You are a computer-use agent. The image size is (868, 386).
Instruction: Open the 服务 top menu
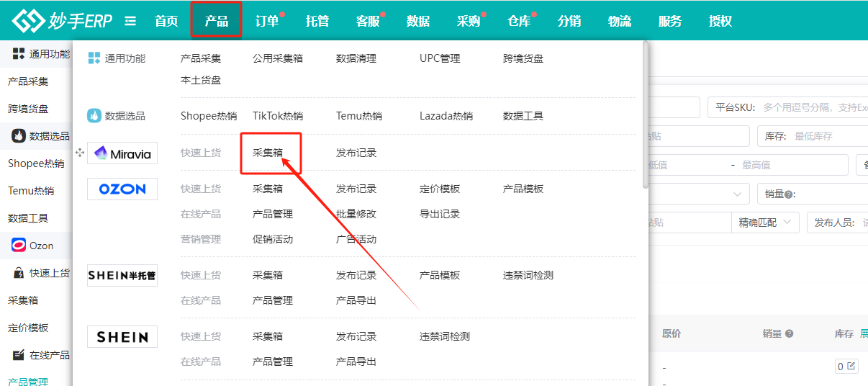[670, 21]
